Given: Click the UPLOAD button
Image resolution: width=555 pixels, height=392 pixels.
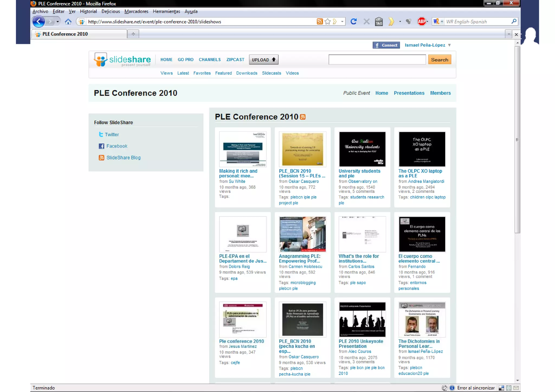Looking at the screenshot, I should click(263, 60).
